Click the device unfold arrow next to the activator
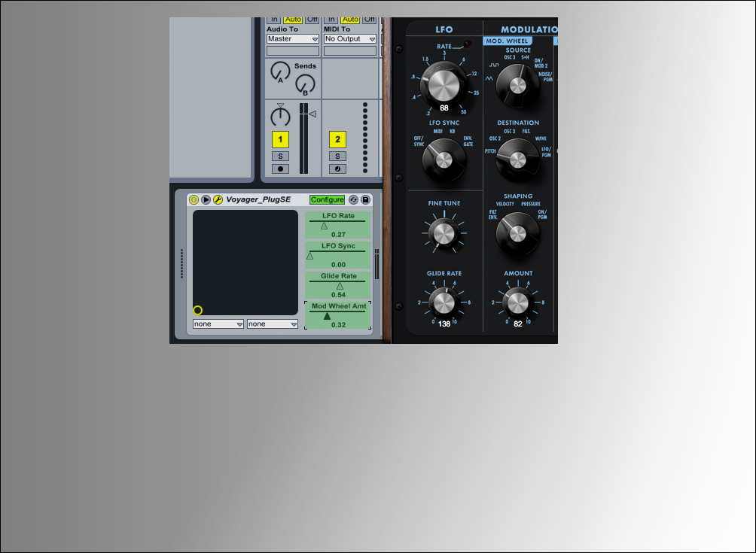756x553 pixels. coord(206,199)
